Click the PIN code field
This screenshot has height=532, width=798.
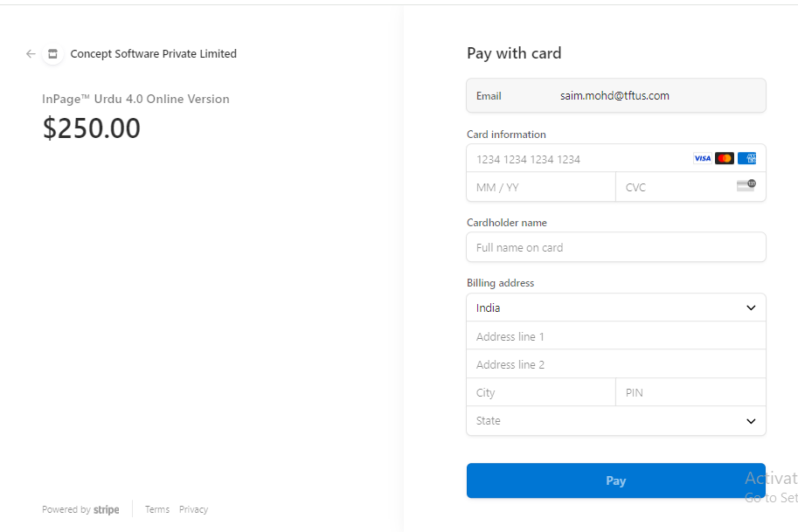pyautogui.click(x=690, y=393)
